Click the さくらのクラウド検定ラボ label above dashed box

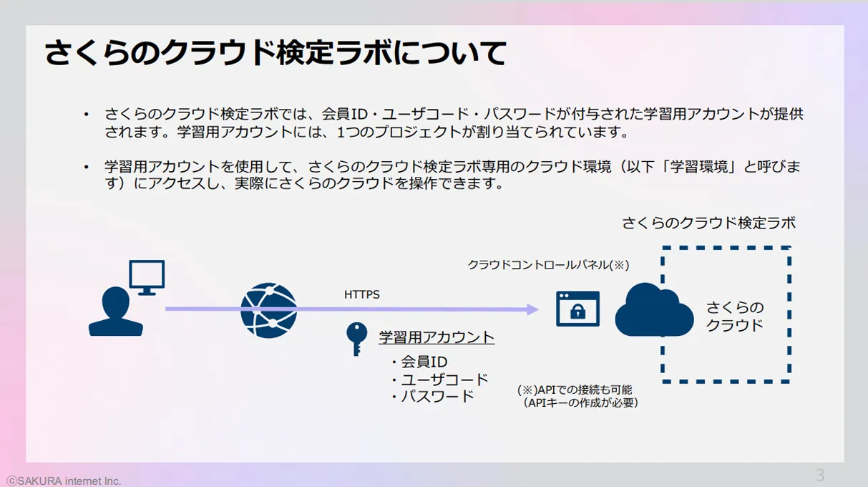coord(708,223)
